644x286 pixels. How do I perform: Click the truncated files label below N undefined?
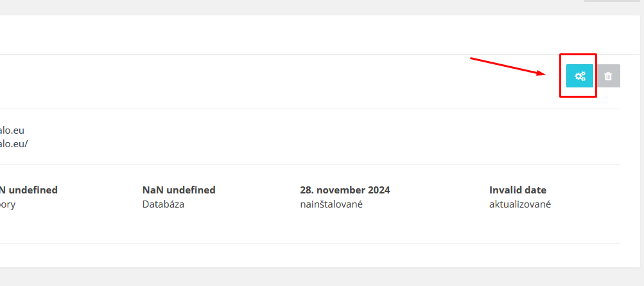8,204
